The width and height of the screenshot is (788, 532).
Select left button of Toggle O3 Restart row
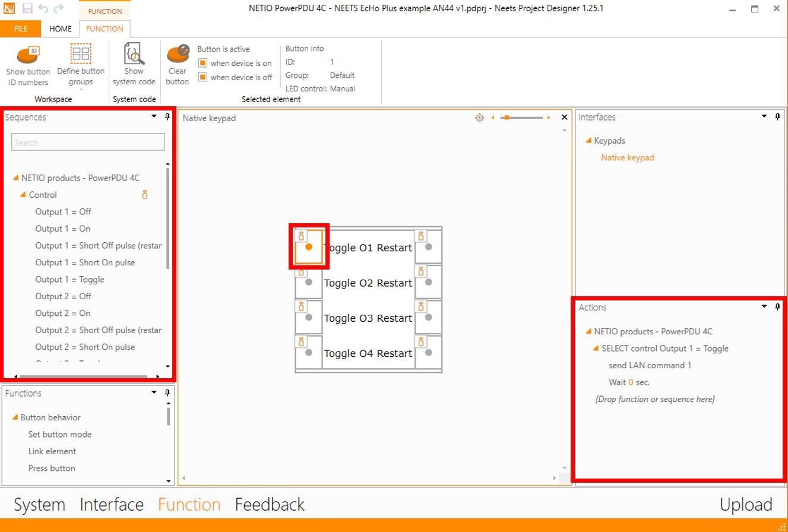pos(309,318)
